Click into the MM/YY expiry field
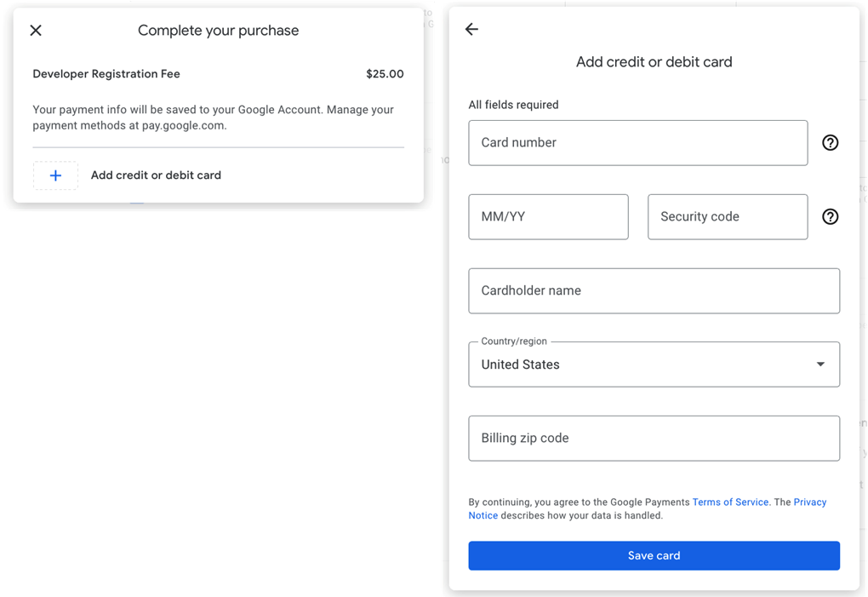The width and height of the screenshot is (868, 597). (x=548, y=217)
